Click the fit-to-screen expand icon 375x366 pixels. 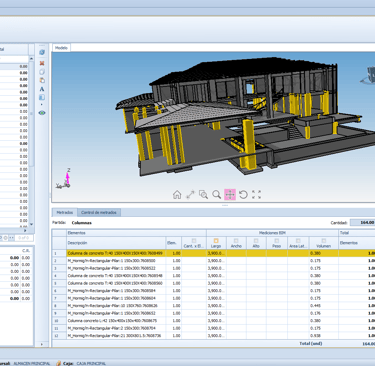(x=256, y=195)
